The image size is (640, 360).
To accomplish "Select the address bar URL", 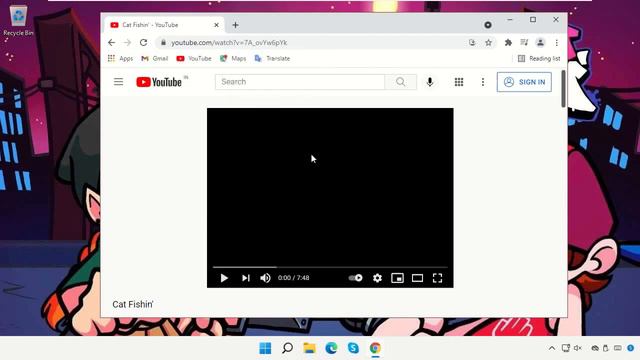I will tap(229, 42).
